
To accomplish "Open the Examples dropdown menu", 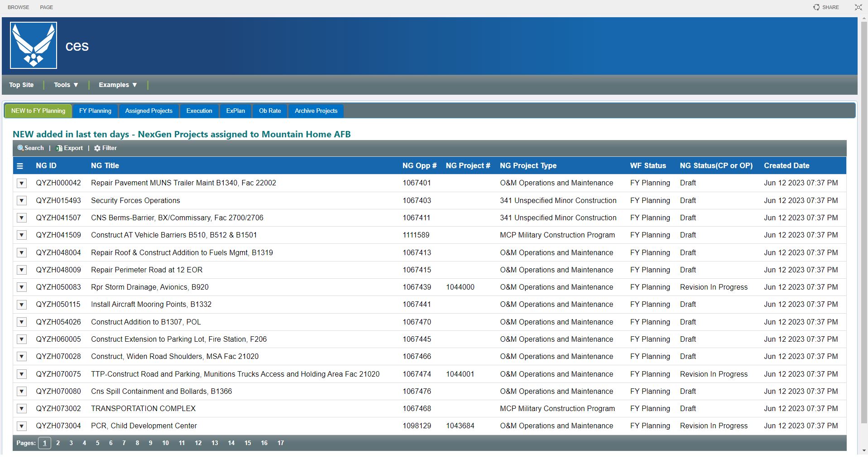I will 117,85.
